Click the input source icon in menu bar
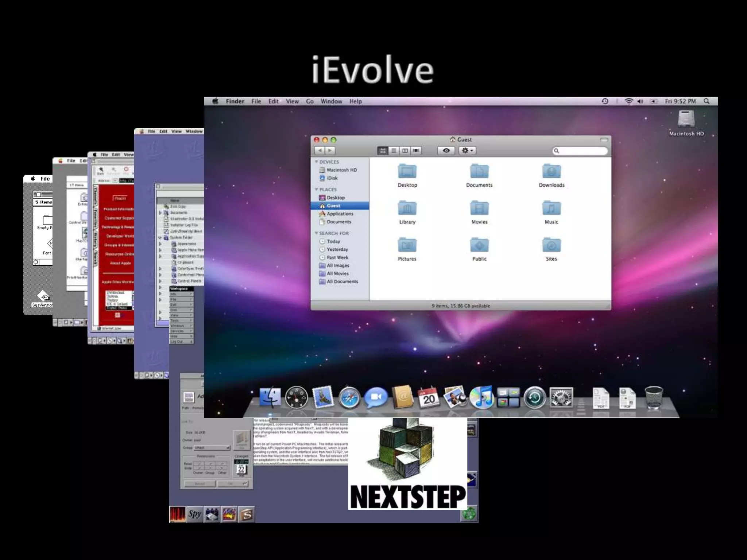Screen dimensions: 747x560 coord(654,101)
